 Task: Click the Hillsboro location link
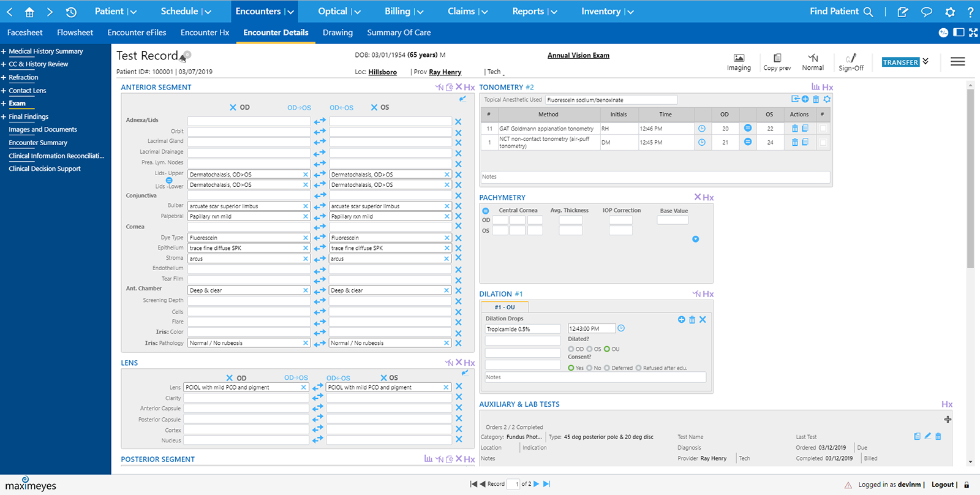[382, 72]
